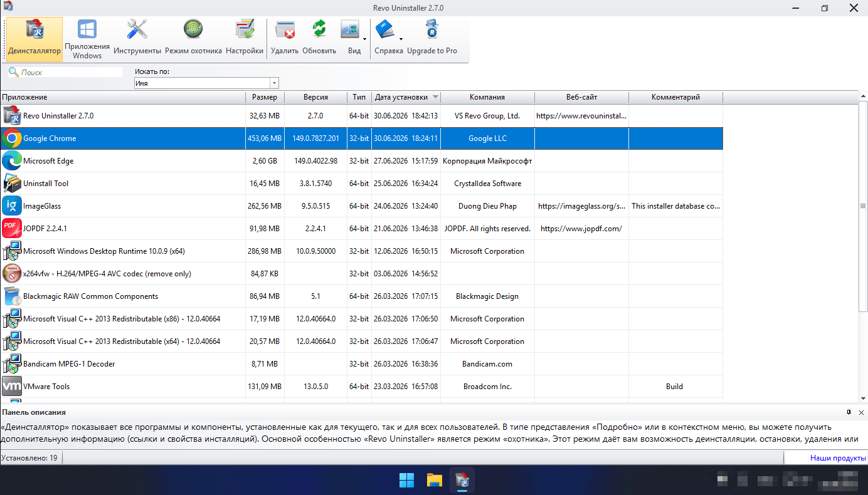
Task: Click Revo Uninstaller taskbar icon
Action: pyautogui.click(x=463, y=481)
